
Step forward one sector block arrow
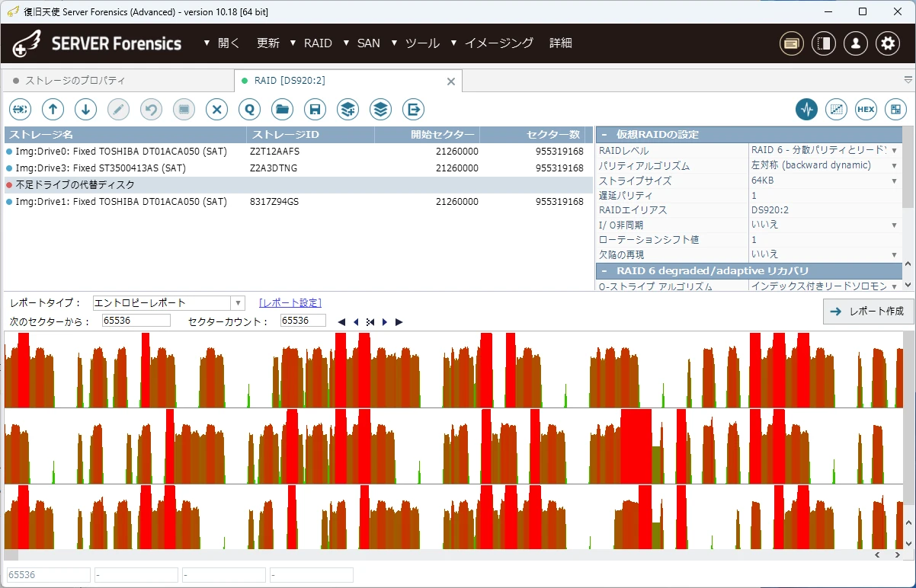pyautogui.click(x=384, y=322)
